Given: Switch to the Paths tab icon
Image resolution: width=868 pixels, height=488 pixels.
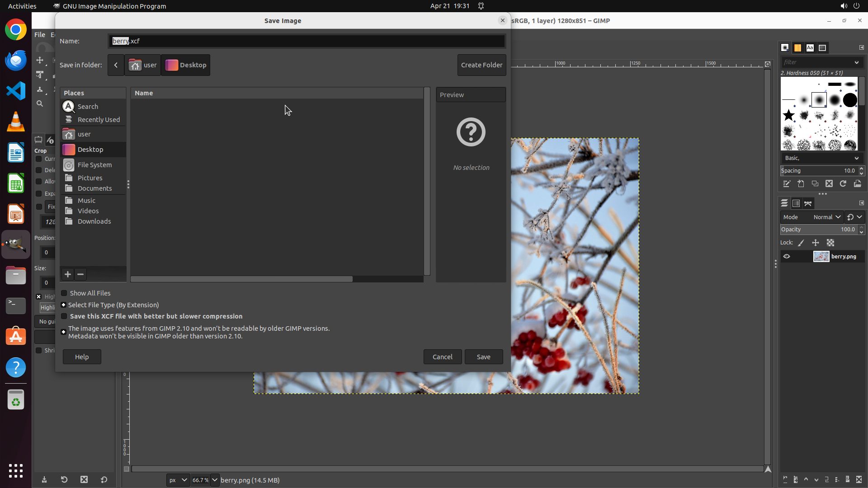Looking at the screenshot, I should (x=808, y=203).
